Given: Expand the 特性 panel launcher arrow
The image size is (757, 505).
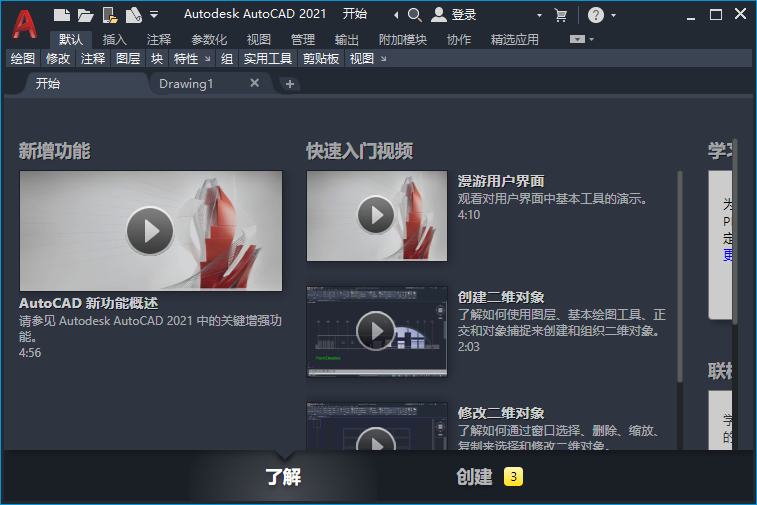Looking at the screenshot, I should coord(208,59).
